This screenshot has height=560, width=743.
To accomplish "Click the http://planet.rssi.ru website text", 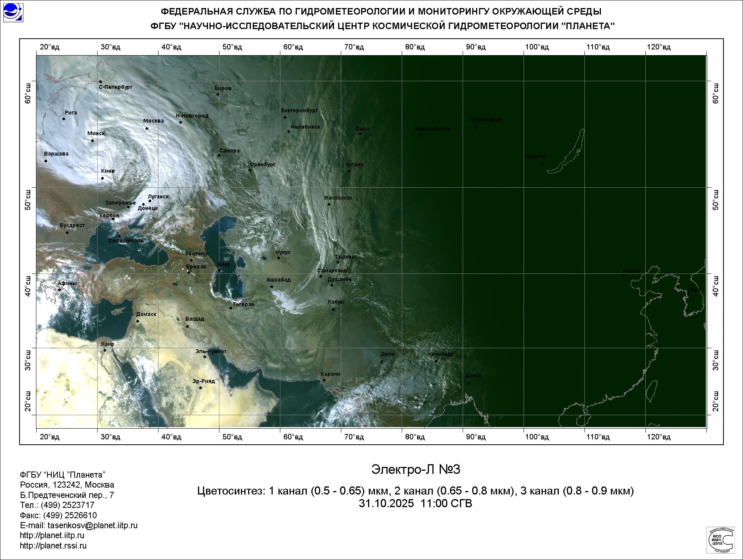I will [53, 546].
